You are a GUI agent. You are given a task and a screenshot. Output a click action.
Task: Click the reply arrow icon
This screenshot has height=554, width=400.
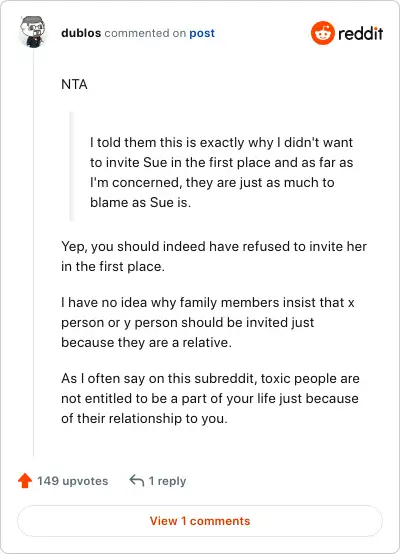(x=137, y=481)
